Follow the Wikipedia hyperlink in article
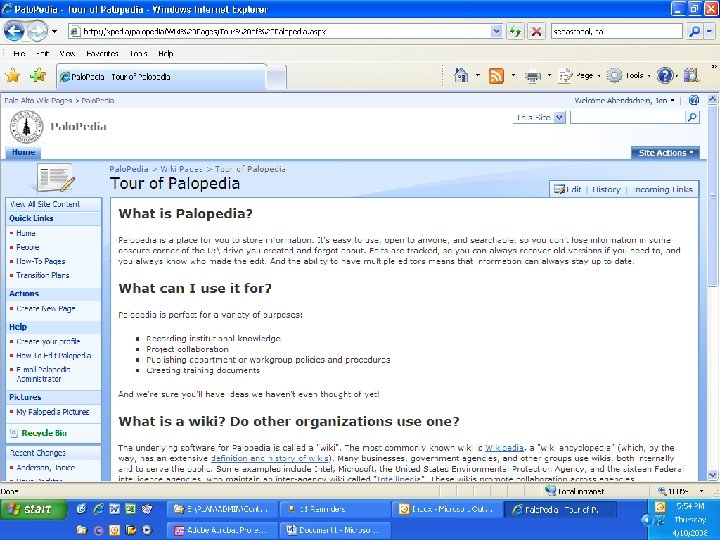720x540 pixels. (504, 448)
